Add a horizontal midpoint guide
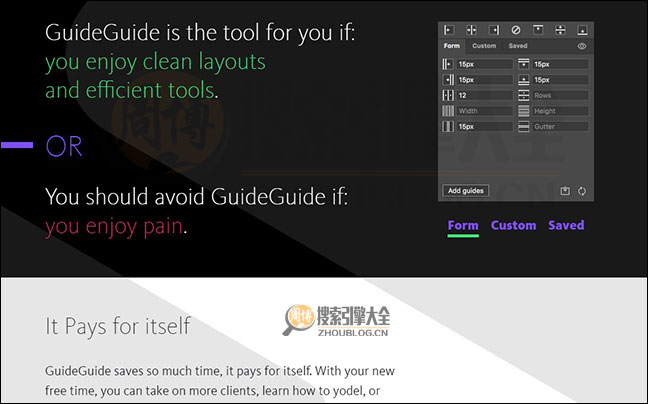This screenshot has height=404, width=648. 560,30
